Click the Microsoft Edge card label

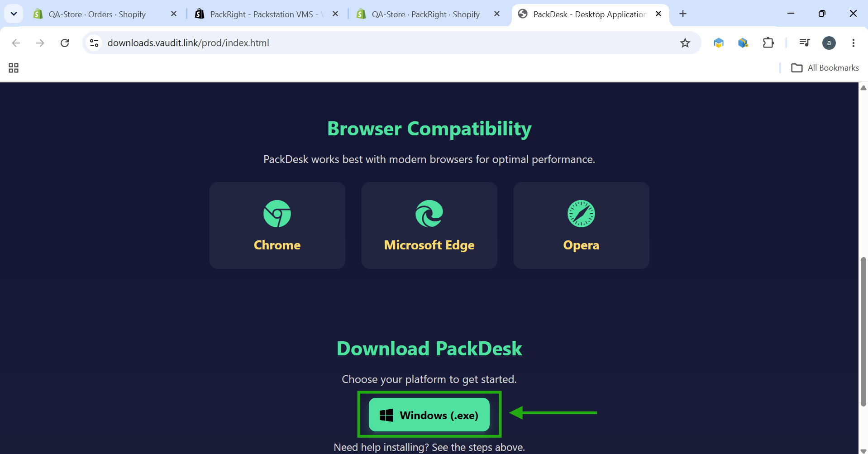pos(429,245)
